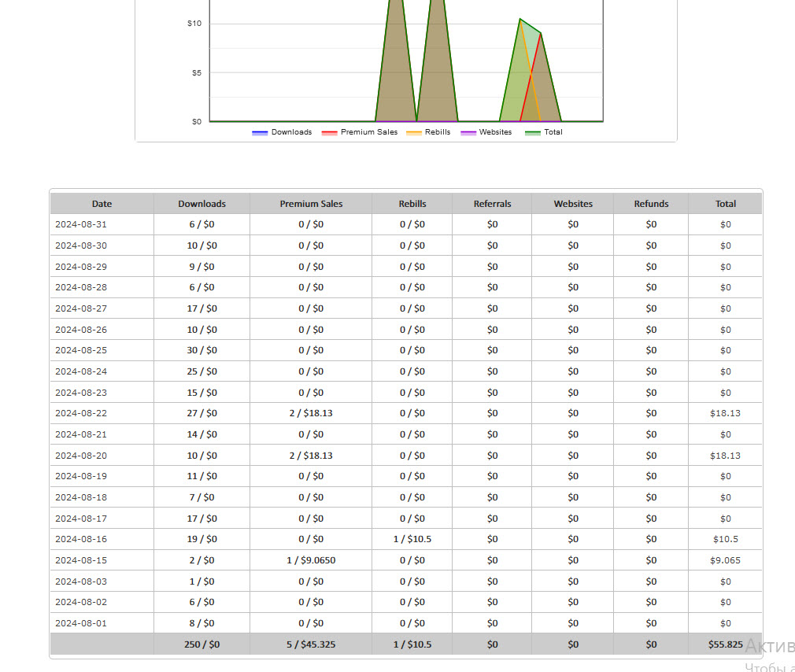Select the 2024-08-03 date cell

[102, 582]
